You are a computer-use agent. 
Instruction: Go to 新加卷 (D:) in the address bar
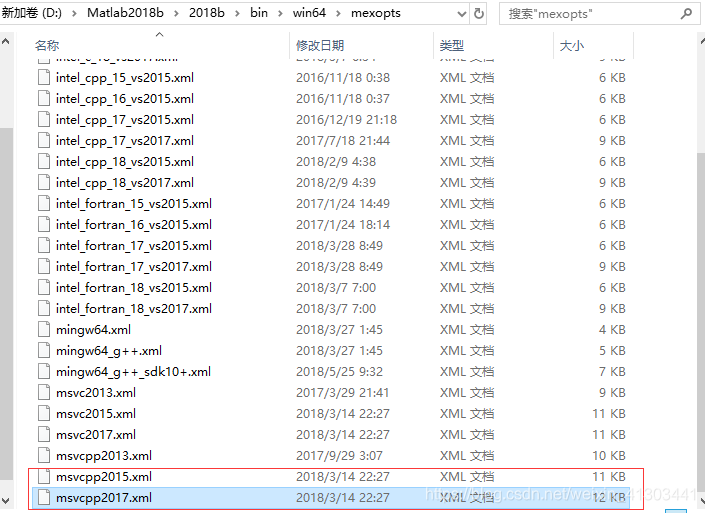pos(32,13)
